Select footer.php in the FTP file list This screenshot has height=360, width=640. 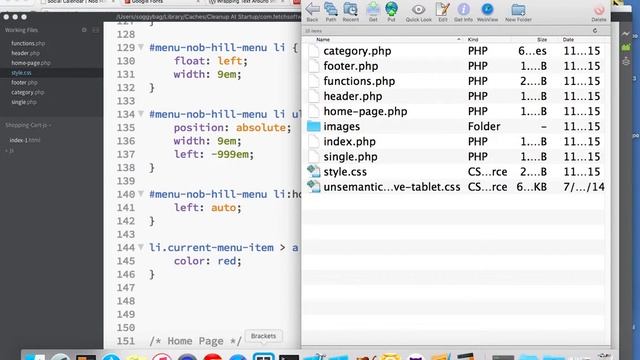tap(351, 66)
